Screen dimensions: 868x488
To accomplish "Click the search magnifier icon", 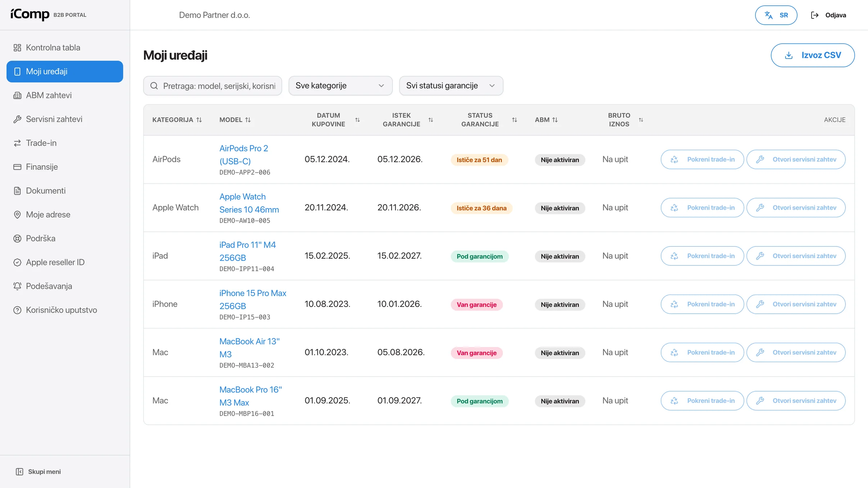I will (x=154, y=86).
